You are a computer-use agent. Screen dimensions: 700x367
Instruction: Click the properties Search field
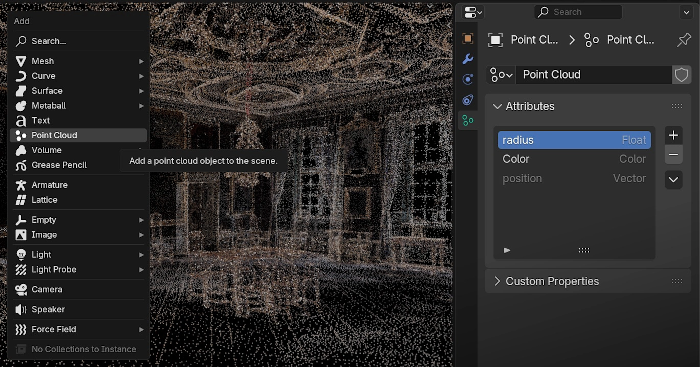(x=578, y=12)
